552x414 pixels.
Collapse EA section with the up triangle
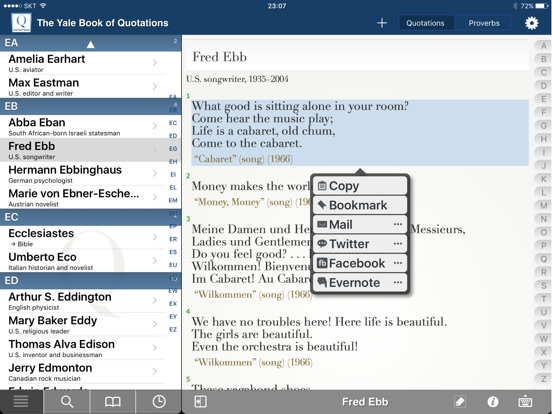pyautogui.click(x=90, y=44)
